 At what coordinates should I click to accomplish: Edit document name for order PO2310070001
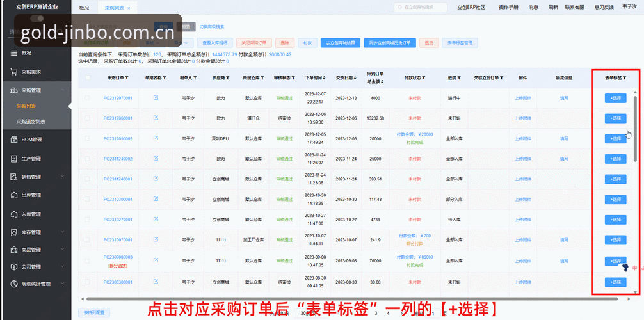click(x=156, y=239)
